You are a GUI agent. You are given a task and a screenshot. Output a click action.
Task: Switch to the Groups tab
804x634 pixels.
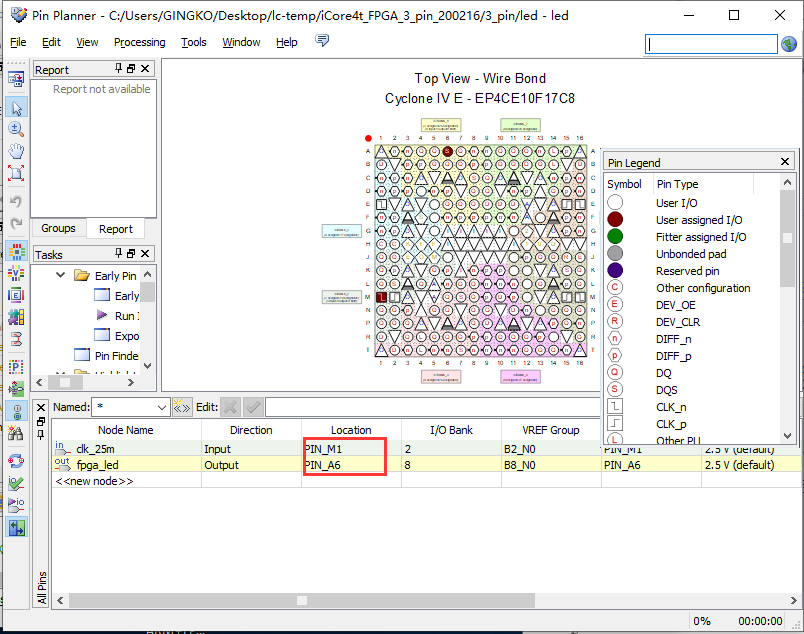point(58,228)
